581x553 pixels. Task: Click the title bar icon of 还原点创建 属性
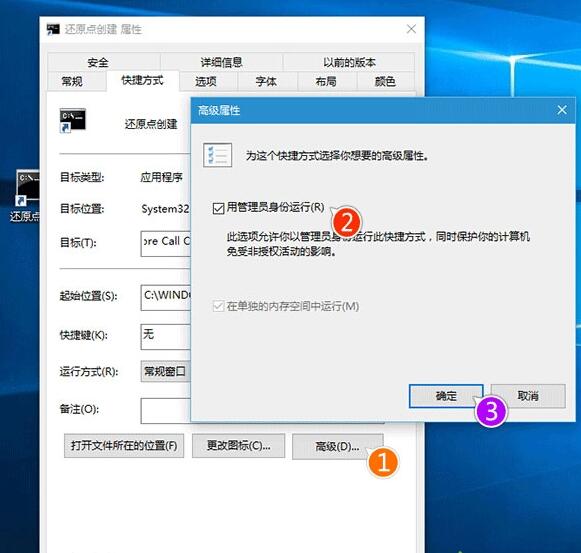click(53, 29)
